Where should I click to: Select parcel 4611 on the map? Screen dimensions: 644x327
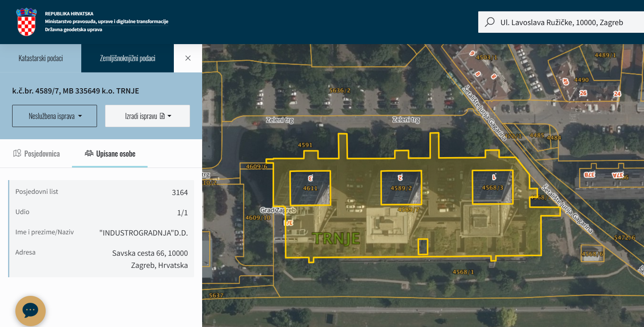tap(310, 188)
